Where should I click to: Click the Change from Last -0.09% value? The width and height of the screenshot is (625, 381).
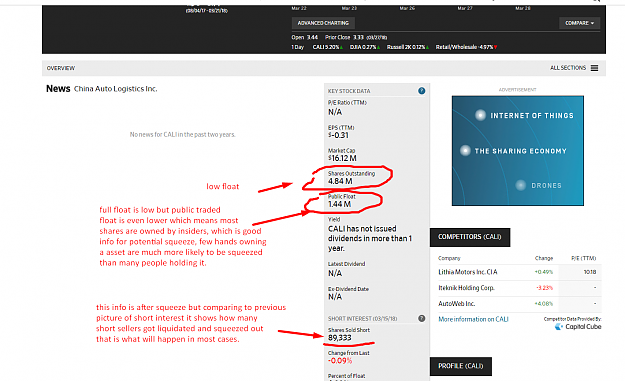tap(340, 361)
